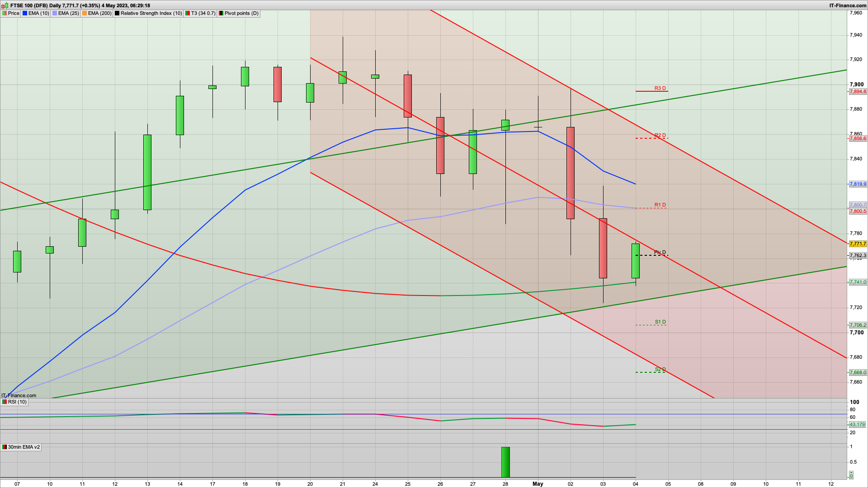
Task: Click the green histogram bar on 28th
Action: pyautogui.click(x=505, y=462)
